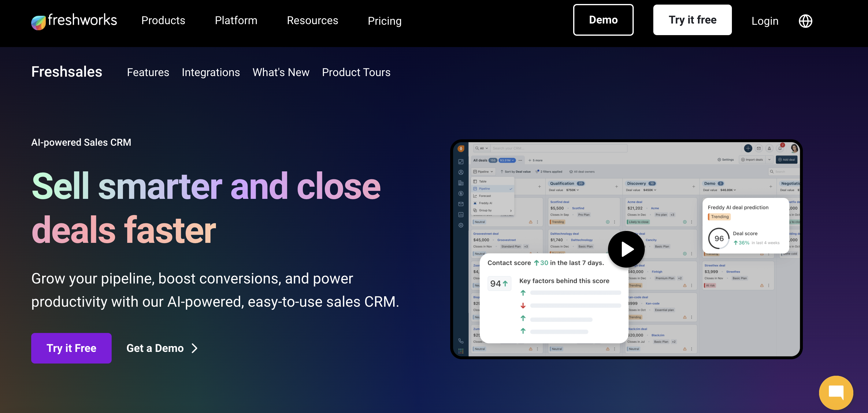Open the Integrations tab
Image resolution: width=868 pixels, height=413 pixels.
[211, 72]
